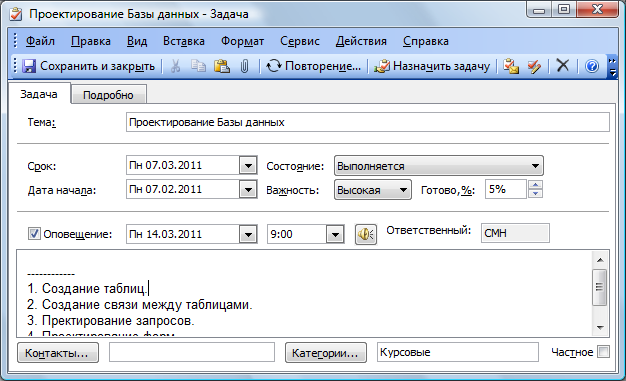Toggle the Оповещение reminder checkbox
626x381 pixels.
[x=34, y=234]
